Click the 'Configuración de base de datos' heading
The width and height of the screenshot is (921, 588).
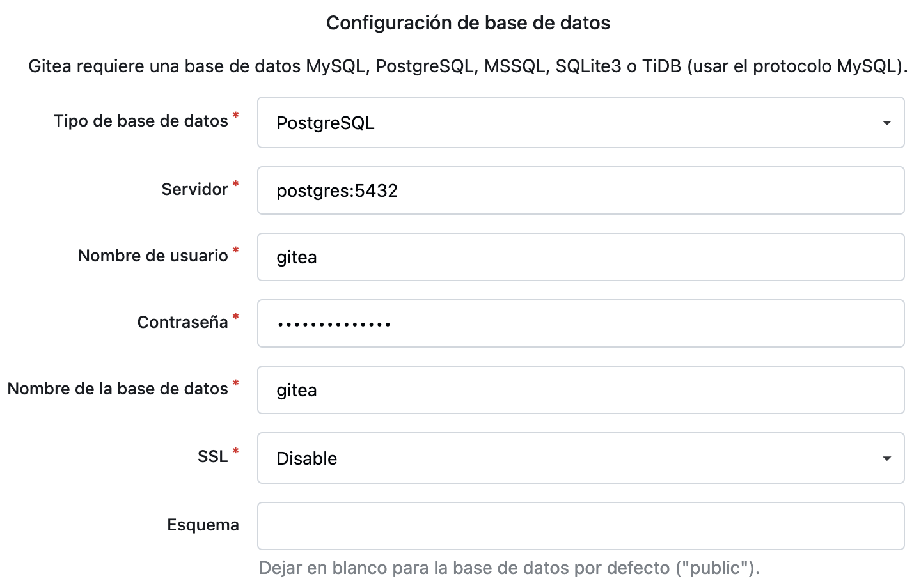tap(468, 23)
